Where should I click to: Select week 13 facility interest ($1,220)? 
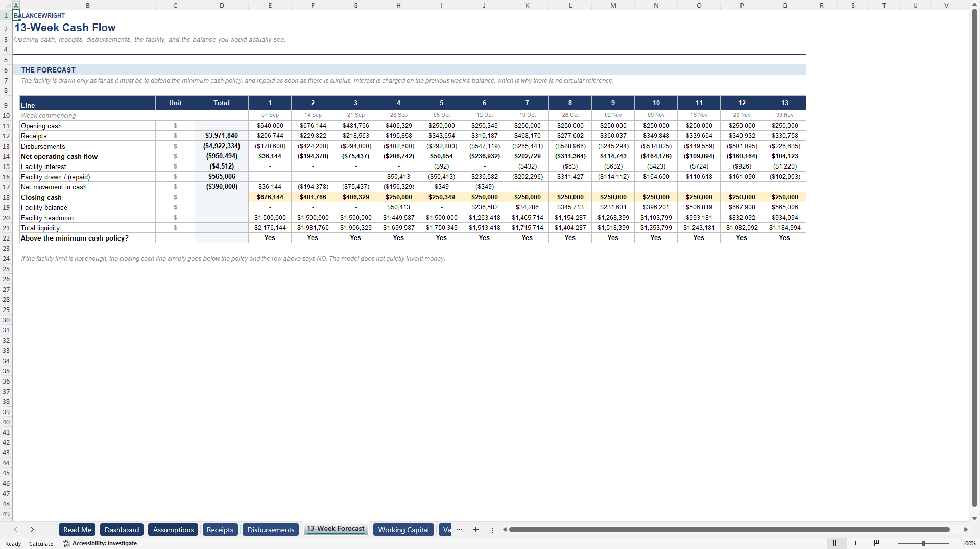(784, 166)
